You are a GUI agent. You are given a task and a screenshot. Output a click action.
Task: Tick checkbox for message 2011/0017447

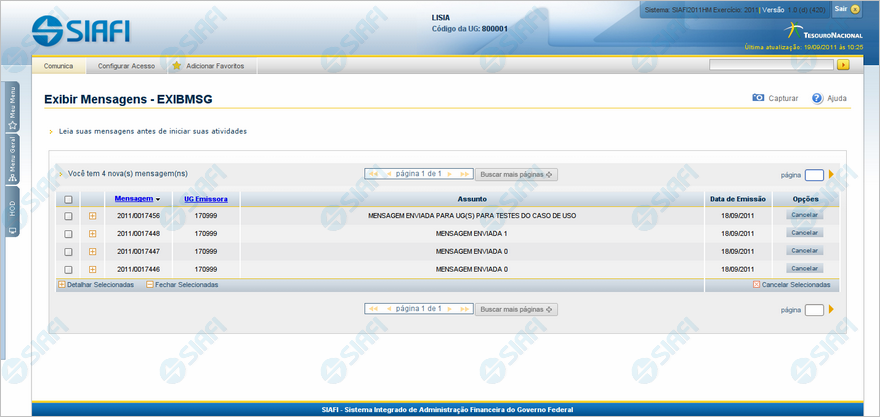(x=68, y=252)
